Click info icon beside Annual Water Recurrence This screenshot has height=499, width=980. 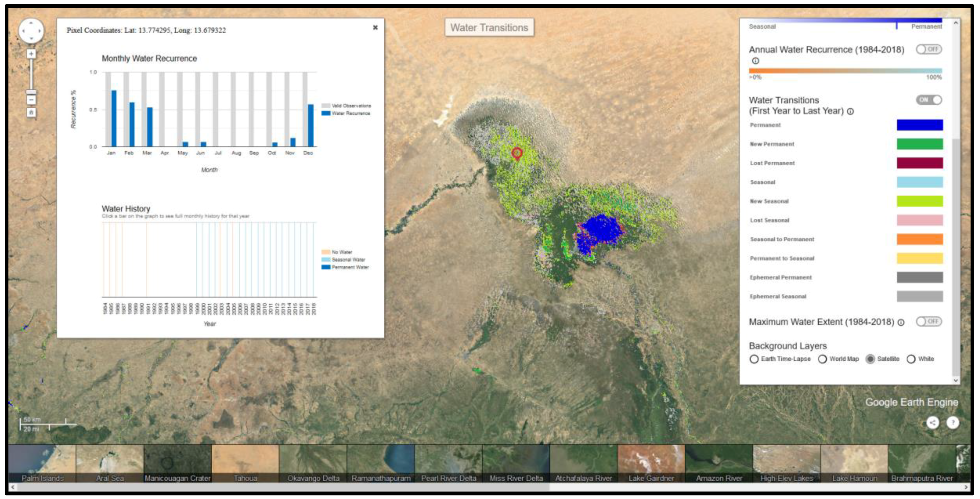756,61
